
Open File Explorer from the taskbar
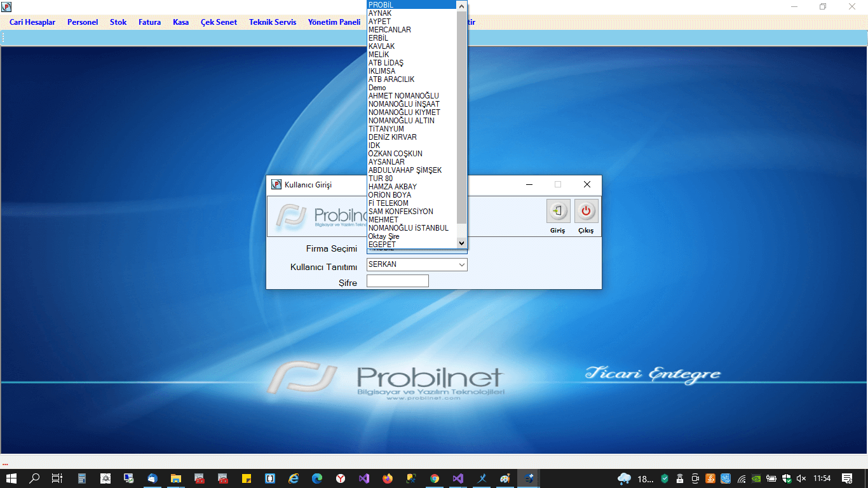pos(176,478)
